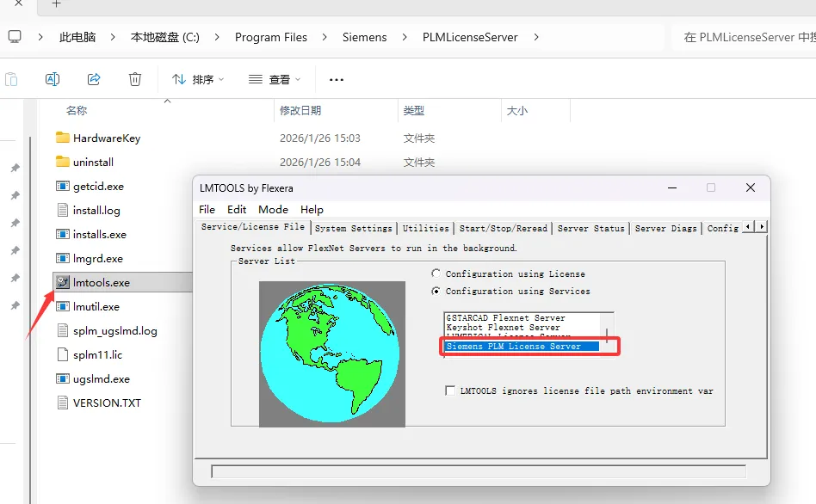The height and width of the screenshot is (504, 816).
Task: Click the HardwareKey date 2026/1/26 15:03
Action: tap(320, 138)
